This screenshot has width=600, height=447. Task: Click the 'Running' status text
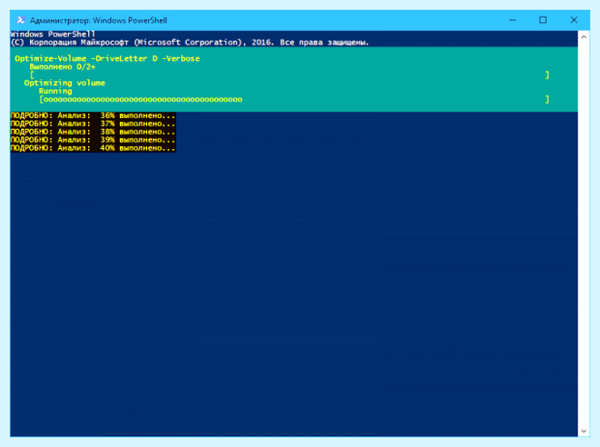pyautogui.click(x=55, y=91)
